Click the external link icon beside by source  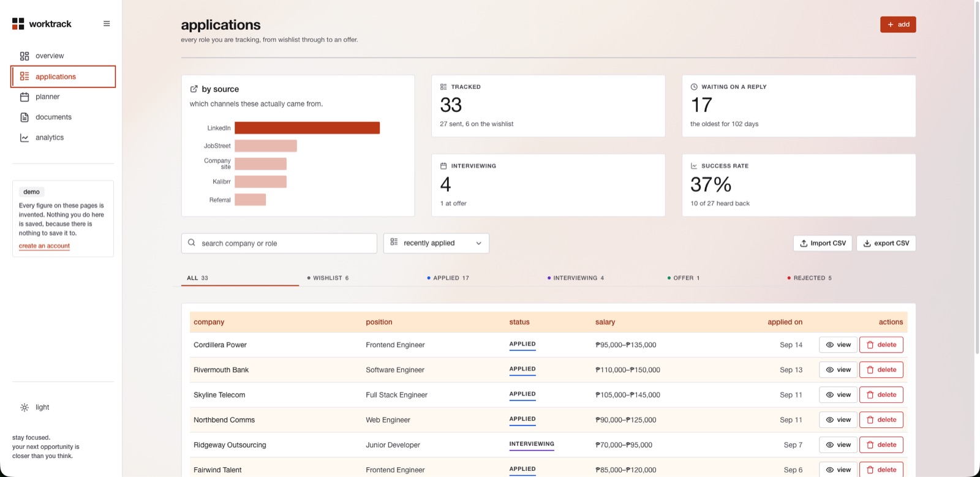tap(194, 89)
